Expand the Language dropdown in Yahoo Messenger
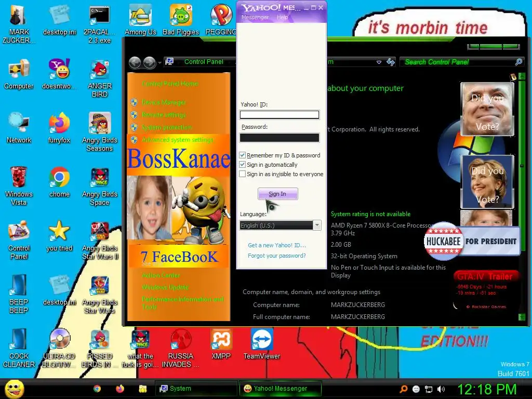This screenshot has height=399, width=532. point(317,225)
